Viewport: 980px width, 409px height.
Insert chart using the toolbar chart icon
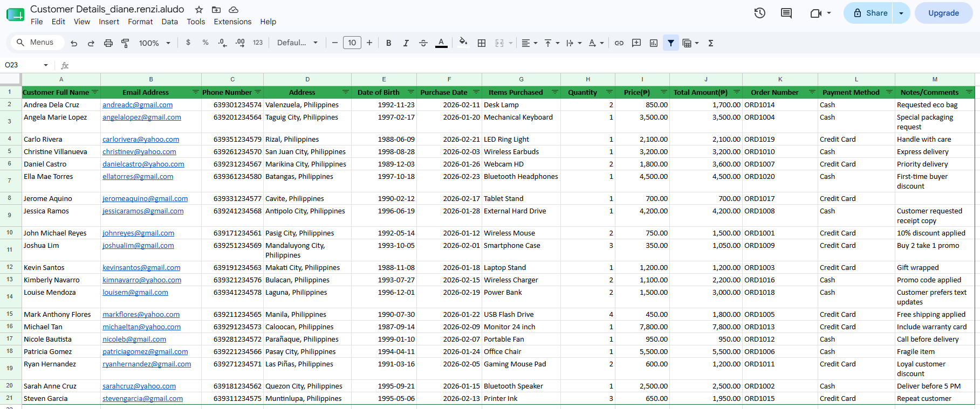tap(654, 43)
